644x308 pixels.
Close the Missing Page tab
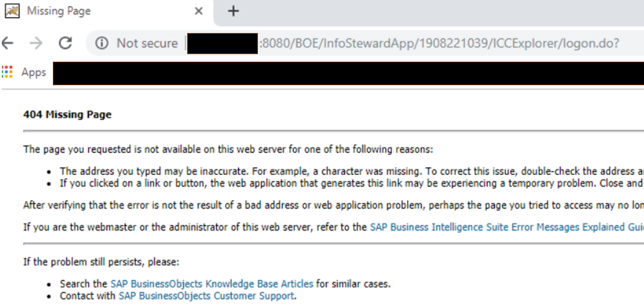click(198, 11)
